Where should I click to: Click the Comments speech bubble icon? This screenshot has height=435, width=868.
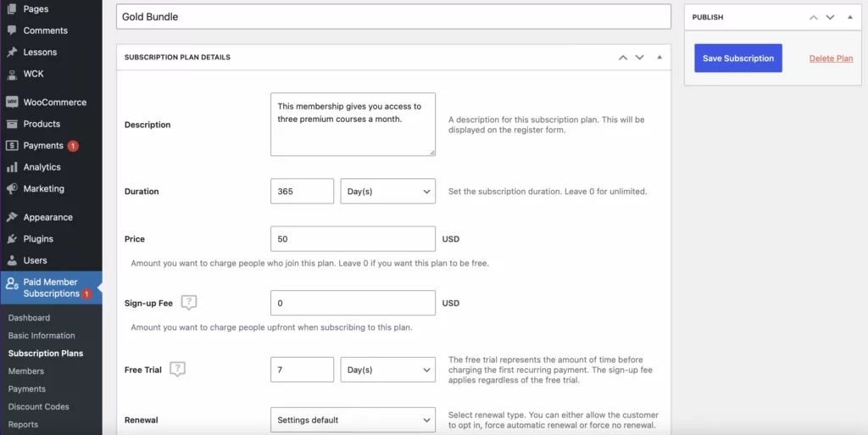(x=12, y=31)
